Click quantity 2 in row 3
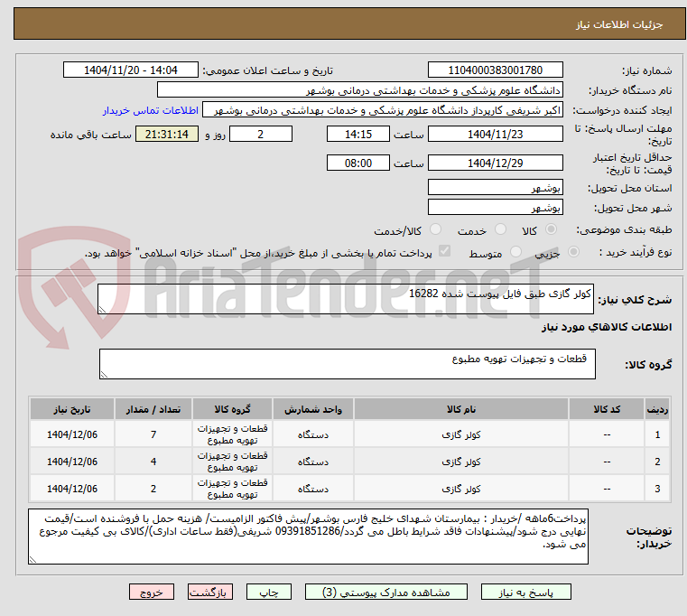 tap(153, 489)
